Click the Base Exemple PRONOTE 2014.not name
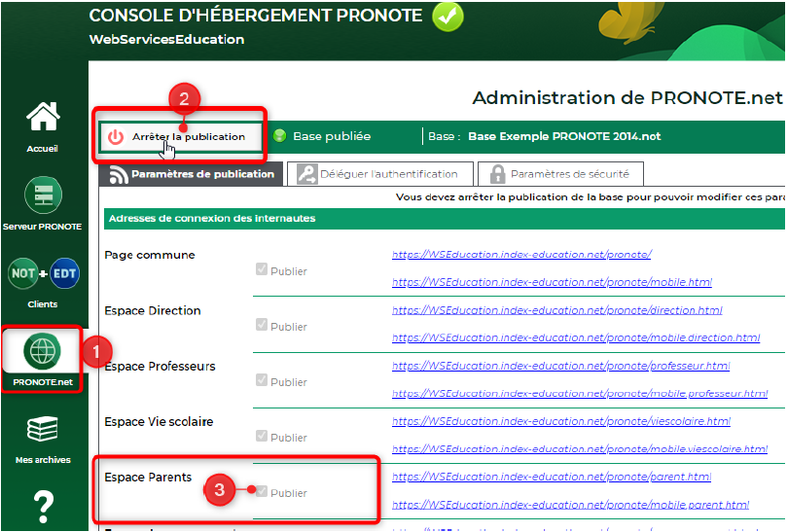The height and width of the screenshot is (532, 788). pos(564,136)
